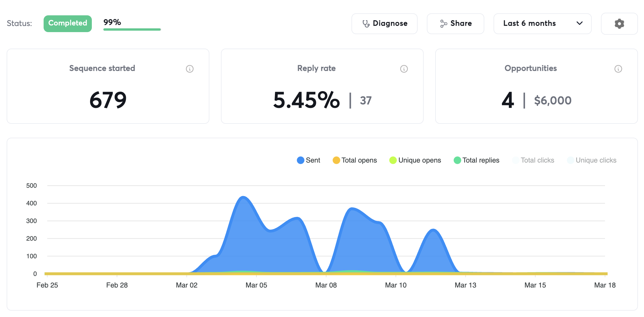Show info for Opportunities
The width and height of the screenshot is (644, 317).
coord(618,69)
